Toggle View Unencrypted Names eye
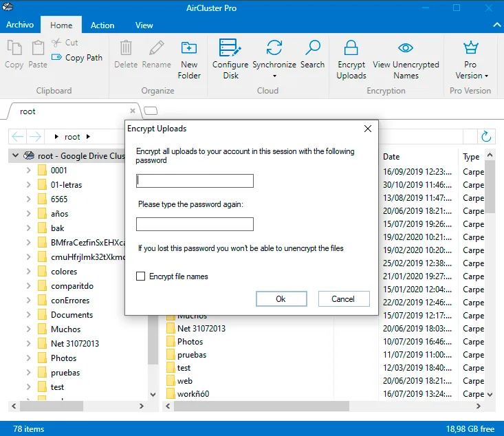This screenshot has height=436, width=504. click(x=406, y=48)
